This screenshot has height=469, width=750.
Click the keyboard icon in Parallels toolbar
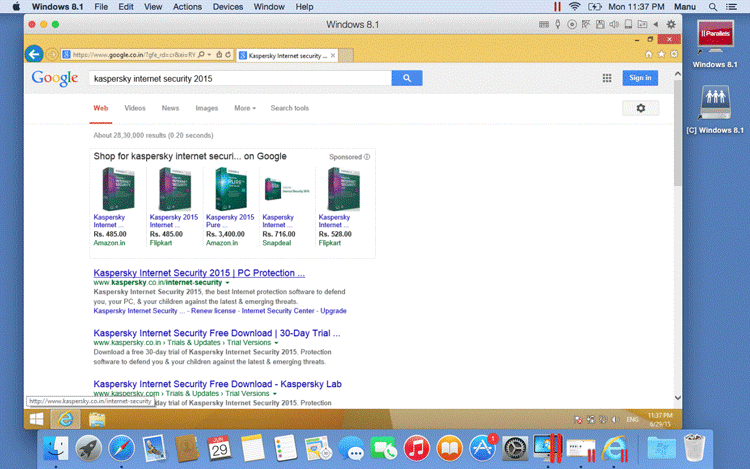coord(544,24)
